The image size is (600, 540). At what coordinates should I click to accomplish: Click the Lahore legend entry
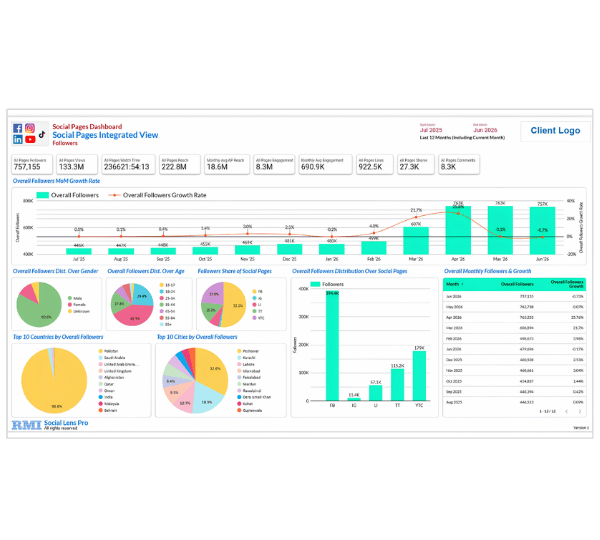pos(246,364)
